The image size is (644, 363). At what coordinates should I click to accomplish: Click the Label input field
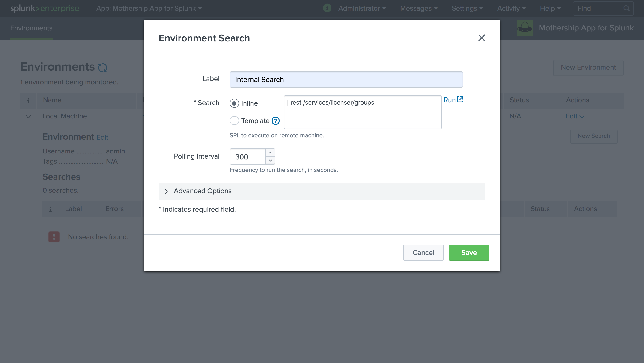click(346, 80)
